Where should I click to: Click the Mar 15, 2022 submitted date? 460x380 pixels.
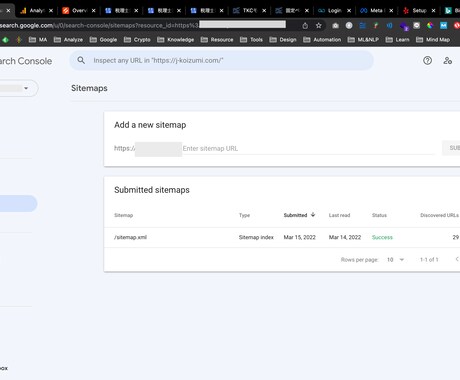pos(299,237)
